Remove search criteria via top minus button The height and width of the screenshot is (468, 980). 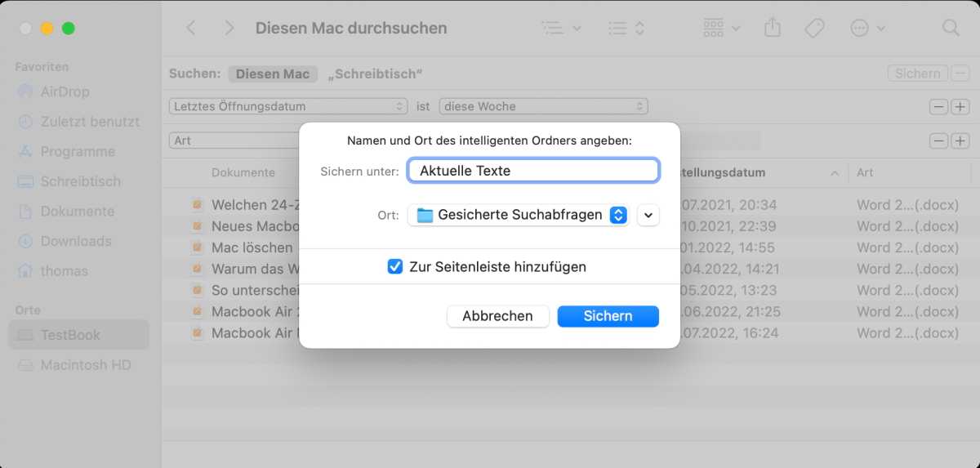pos(959,74)
